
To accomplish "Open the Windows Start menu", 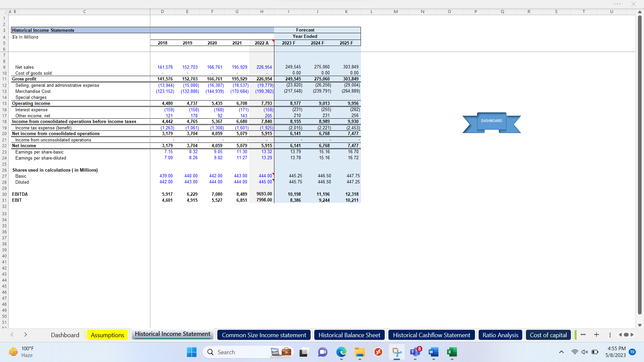I will (x=192, y=352).
